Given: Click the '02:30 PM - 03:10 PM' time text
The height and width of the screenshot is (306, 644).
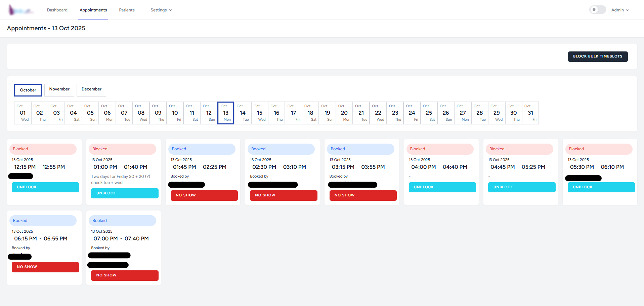Looking at the screenshot, I should click(x=279, y=167).
